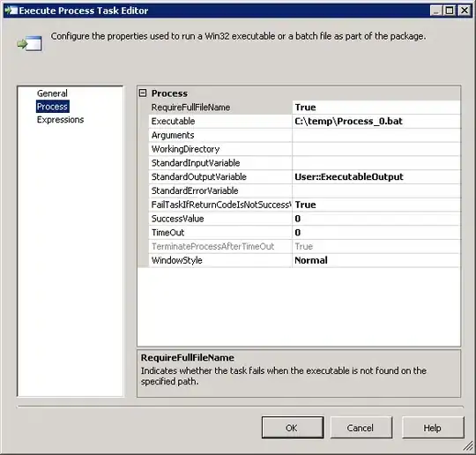Image resolution: width=476 pixels, height=455 pixels.
Task: Switch to the Expressions page
Action: click(x=60, y=120)
